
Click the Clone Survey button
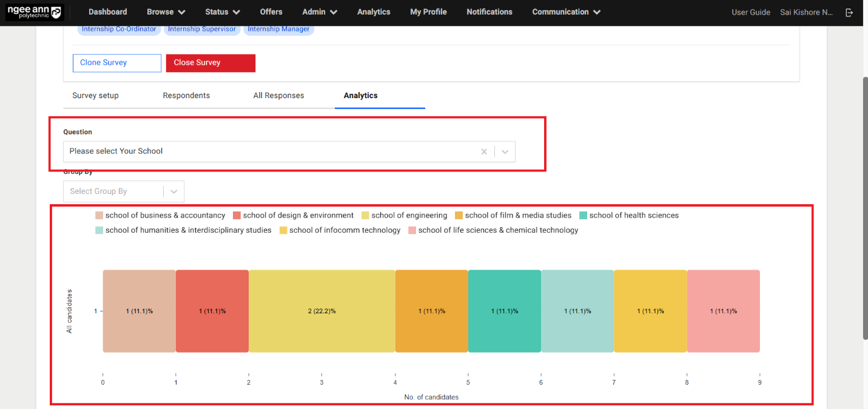point(117,63)
